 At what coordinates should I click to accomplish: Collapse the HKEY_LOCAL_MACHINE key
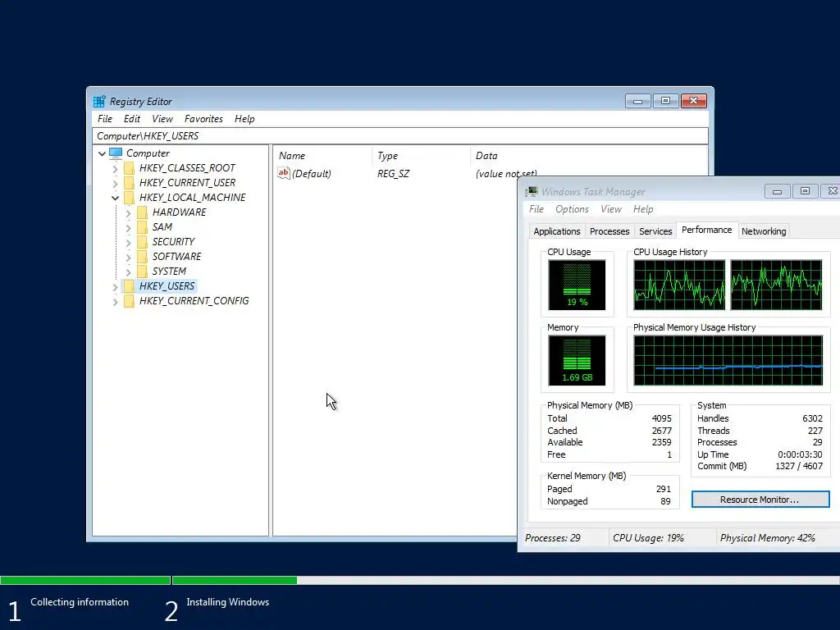115,199
